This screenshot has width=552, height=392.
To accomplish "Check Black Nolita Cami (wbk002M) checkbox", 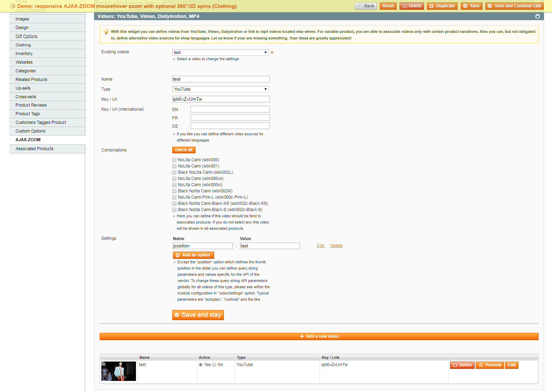I will pos(174,191).
